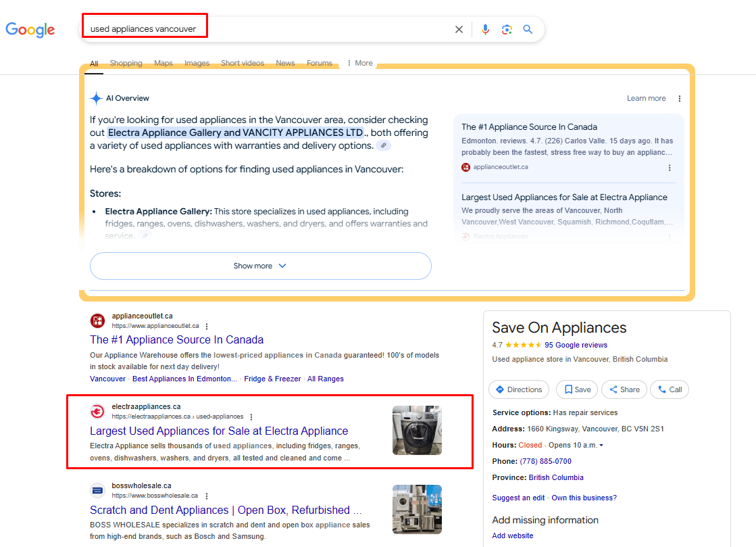Click 'https://www.bosswholesale.ca' URL text
The height and width of the screenshot is (547, 756).
tap(155, 496)
